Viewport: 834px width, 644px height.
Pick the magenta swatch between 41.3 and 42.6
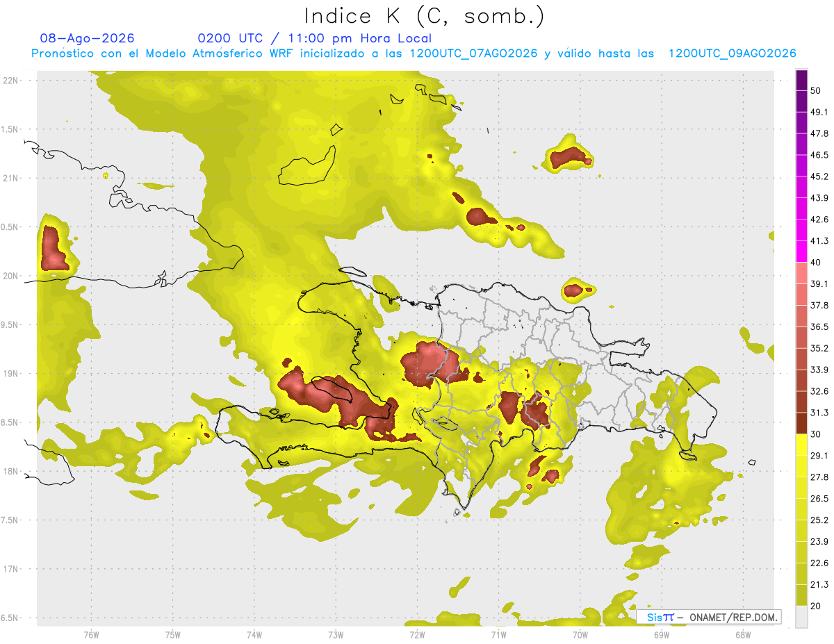pyautogui.click(x=801, y=230)
